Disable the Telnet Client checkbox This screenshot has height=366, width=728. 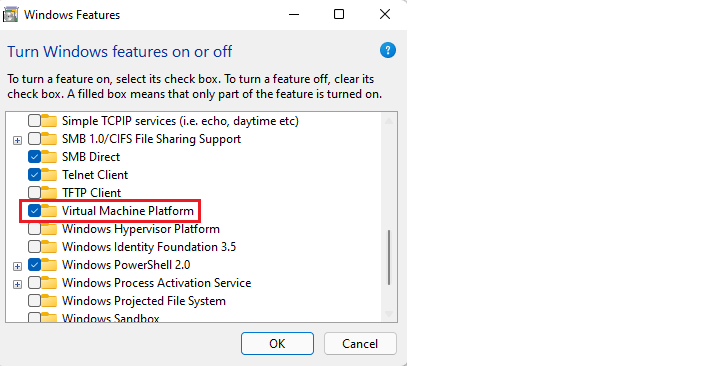(34, 175)
